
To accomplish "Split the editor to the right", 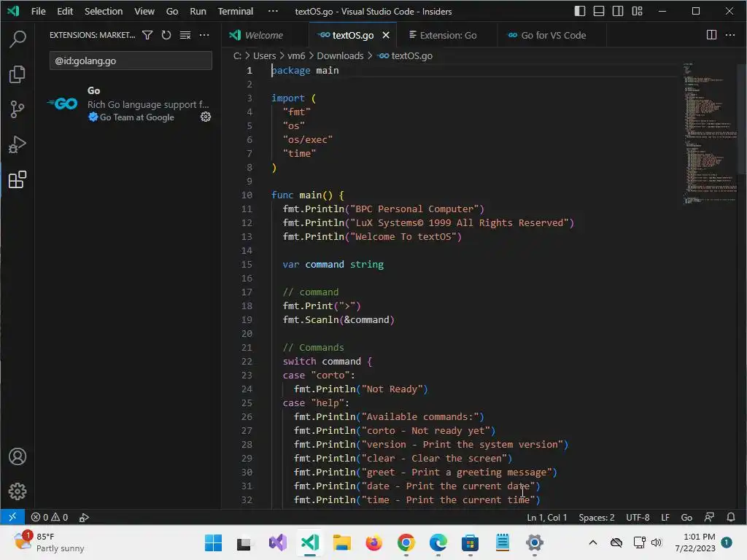I will point(711,35).
